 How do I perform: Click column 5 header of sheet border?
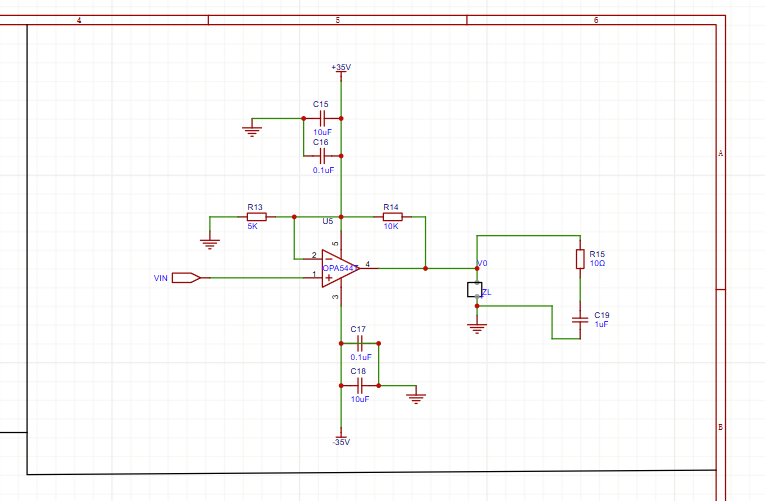coord(338,20)
